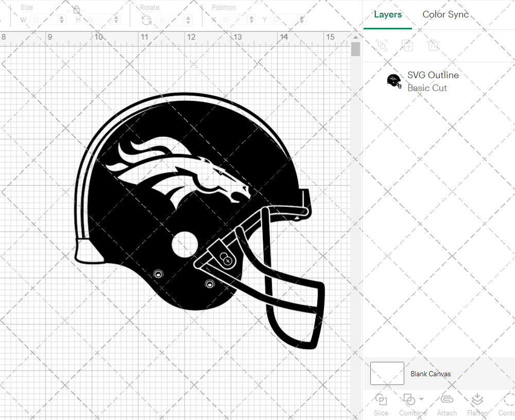Click the helmet layer thumbnail
The height and width of the screenshot is (420, 515).
[394, 81]
